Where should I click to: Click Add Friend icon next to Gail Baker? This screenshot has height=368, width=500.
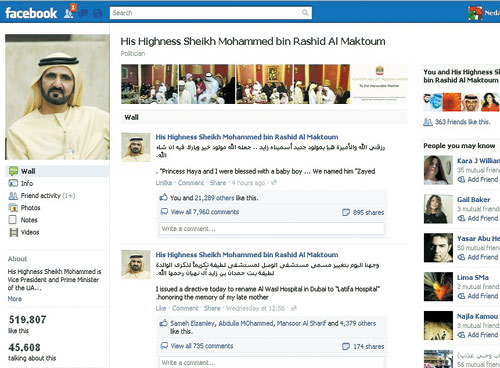[461, 218]
